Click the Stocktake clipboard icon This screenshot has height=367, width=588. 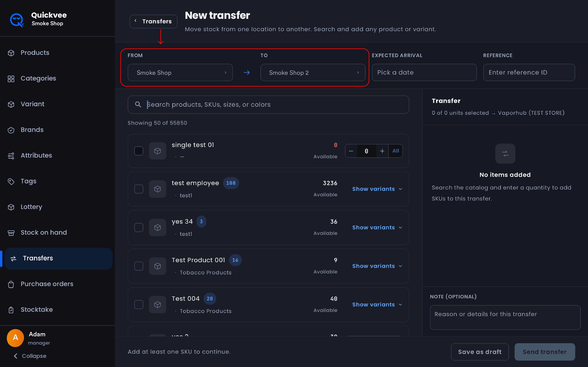(x=11, y=310)
